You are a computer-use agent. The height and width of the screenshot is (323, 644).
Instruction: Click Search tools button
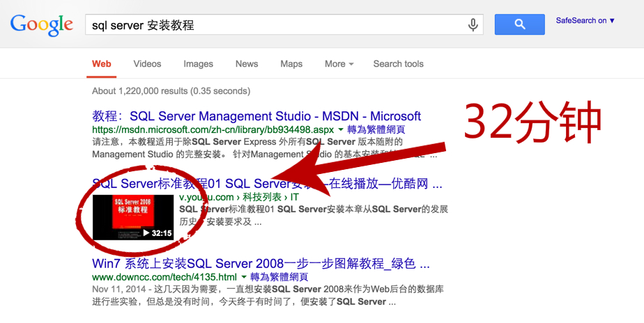(398, 64)
